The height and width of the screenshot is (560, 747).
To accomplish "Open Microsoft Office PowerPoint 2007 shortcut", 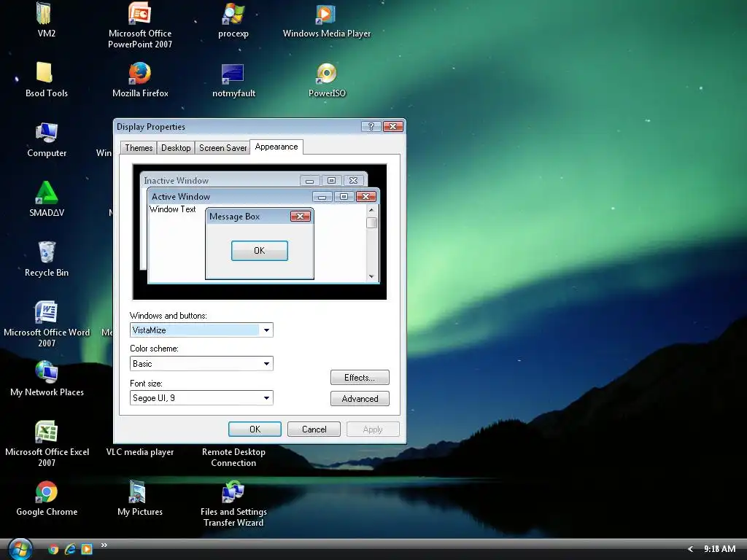I will pyautogui.click(x=139, y=13).
